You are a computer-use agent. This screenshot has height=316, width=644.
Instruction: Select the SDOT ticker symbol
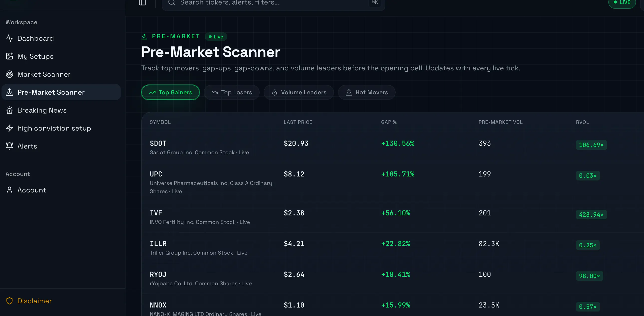[x=158, y=144]
